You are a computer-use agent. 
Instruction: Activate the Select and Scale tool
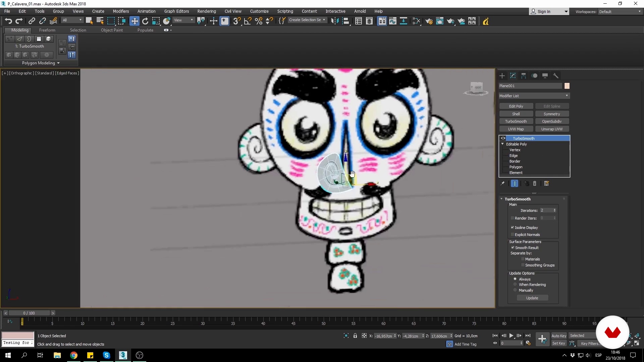156,21
